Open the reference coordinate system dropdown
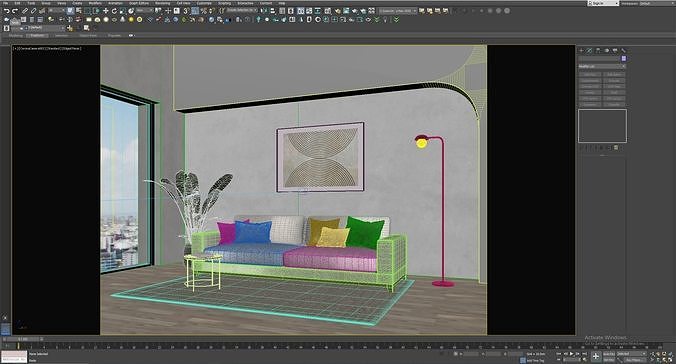The height and width of the screenshot is (364, 676). pyautogui.click(x=144, y=10)
